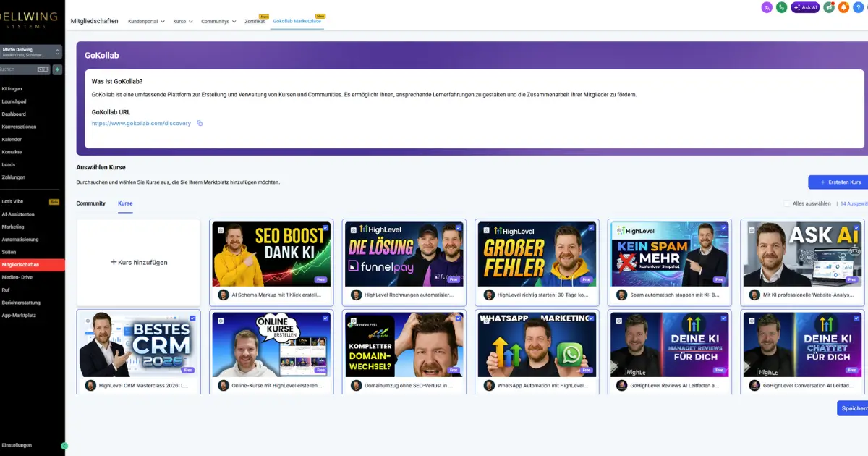
Task: Click the blue help question mark icon
Action: point(859,7)
